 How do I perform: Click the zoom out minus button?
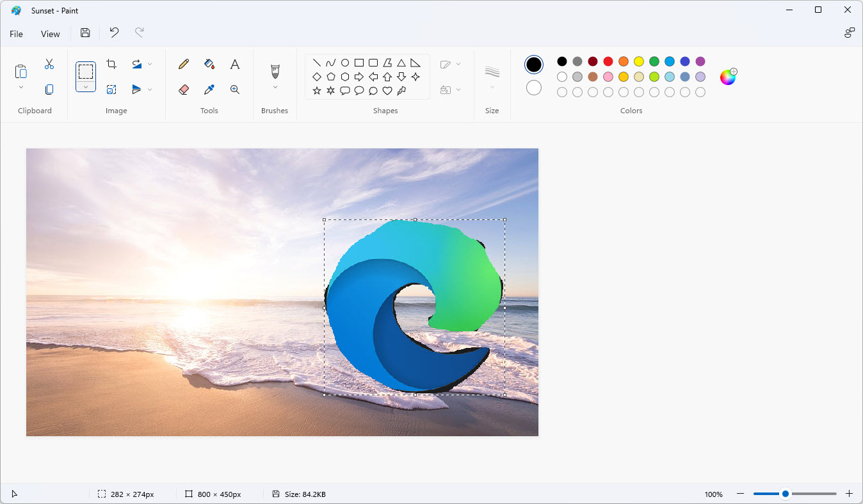741,494
